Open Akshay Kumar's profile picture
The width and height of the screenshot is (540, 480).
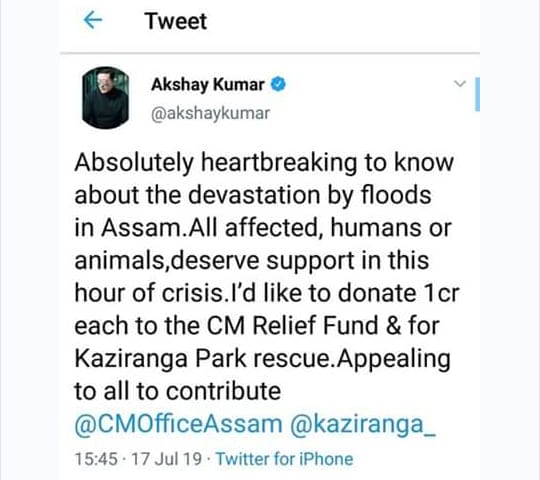106,97
